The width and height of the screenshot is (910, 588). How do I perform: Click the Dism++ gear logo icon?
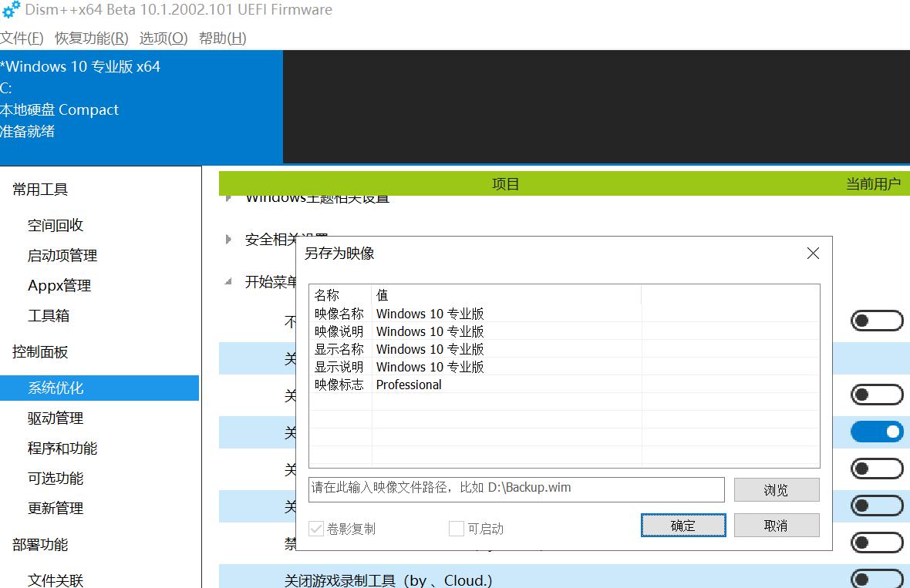point(10,10)
